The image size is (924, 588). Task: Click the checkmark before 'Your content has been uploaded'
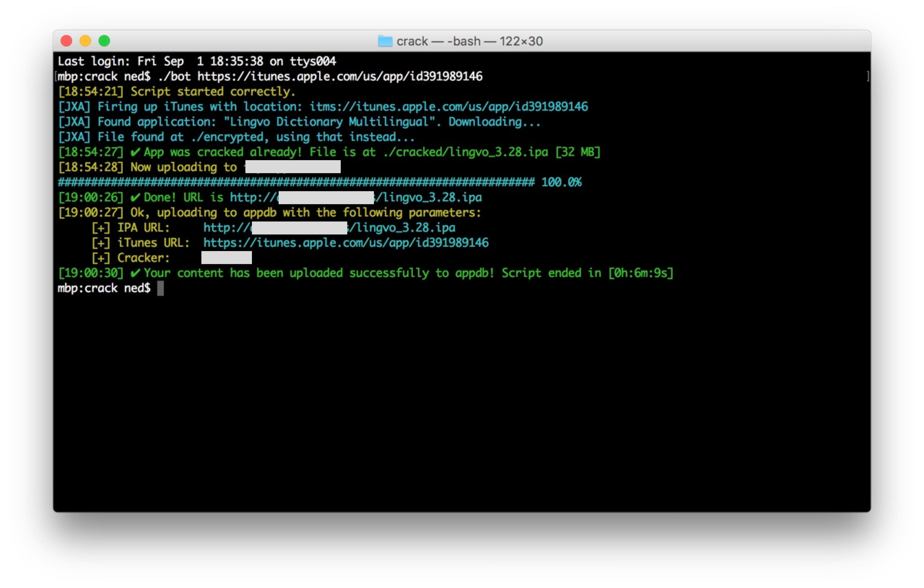[135, 273]
